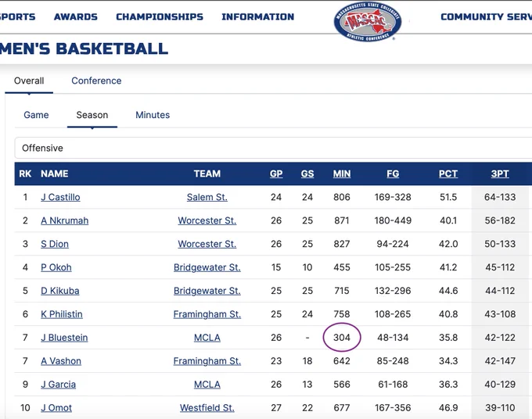The height and width of the screenshot is (419, 532).
Task: Open the Community Service menu
Action: coord(486,16)
